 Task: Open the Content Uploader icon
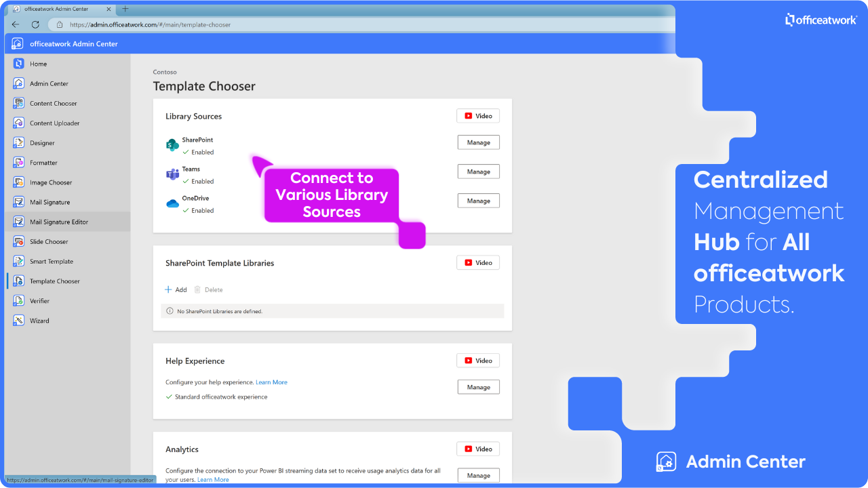click(18, 123)
